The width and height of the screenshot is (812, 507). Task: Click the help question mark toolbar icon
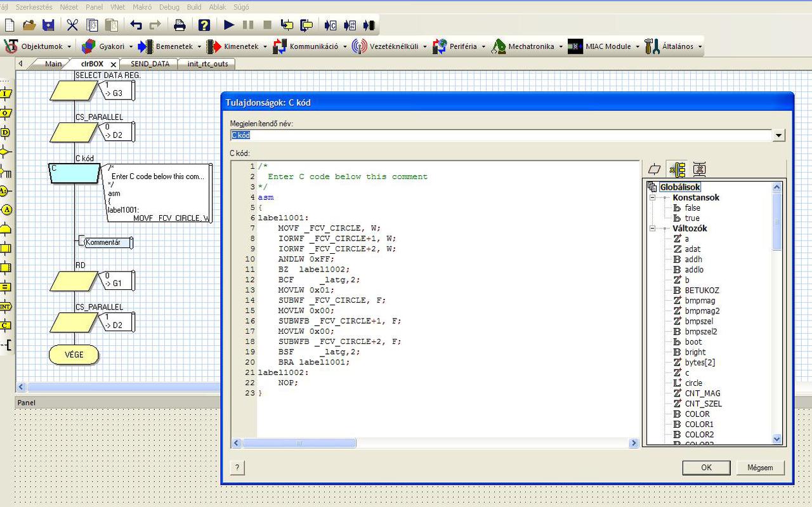[204, 25]
